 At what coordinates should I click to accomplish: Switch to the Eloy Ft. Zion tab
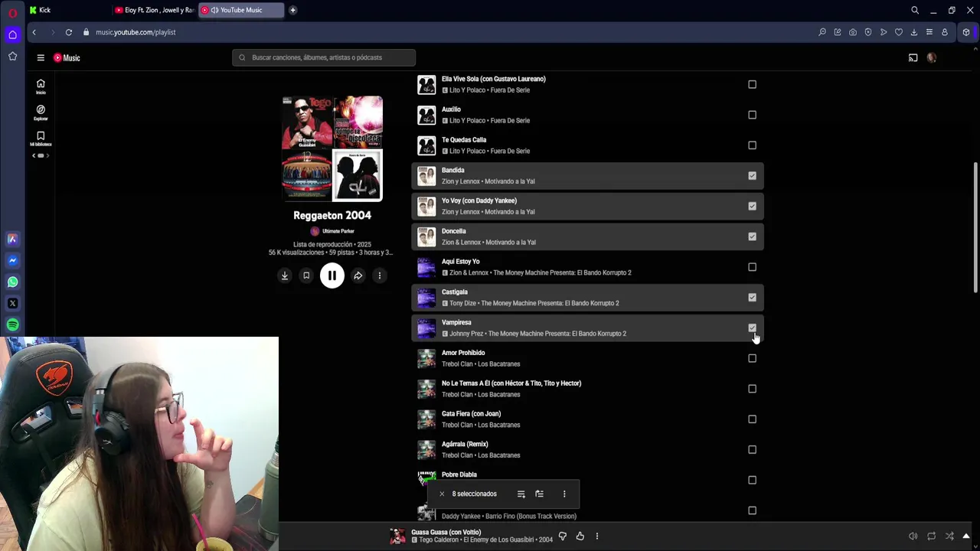click(155, 10)
